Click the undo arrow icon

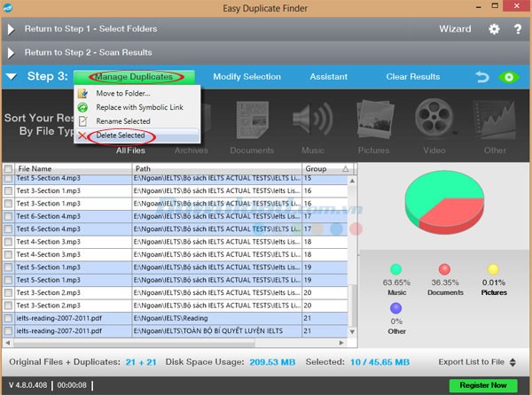tap(483, 77)
